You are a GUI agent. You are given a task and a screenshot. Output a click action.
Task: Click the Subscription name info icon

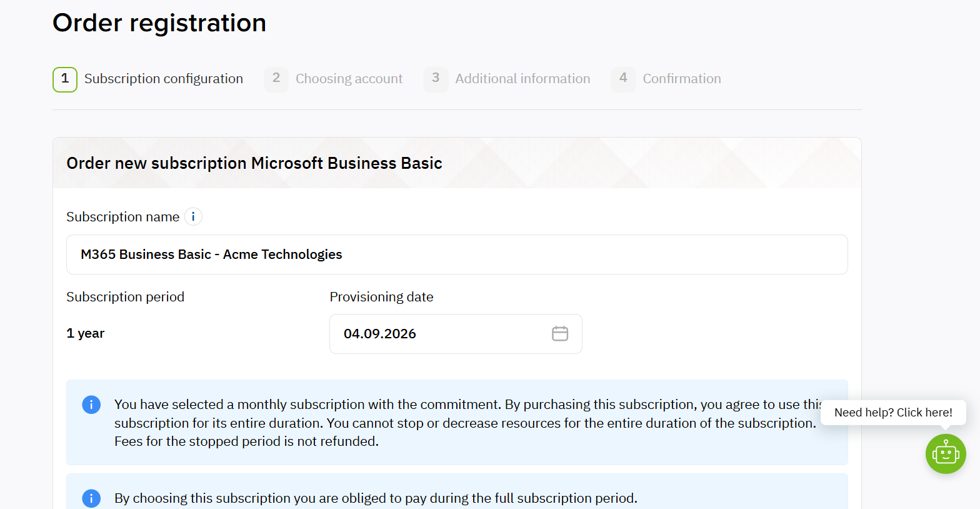(193, 217)
